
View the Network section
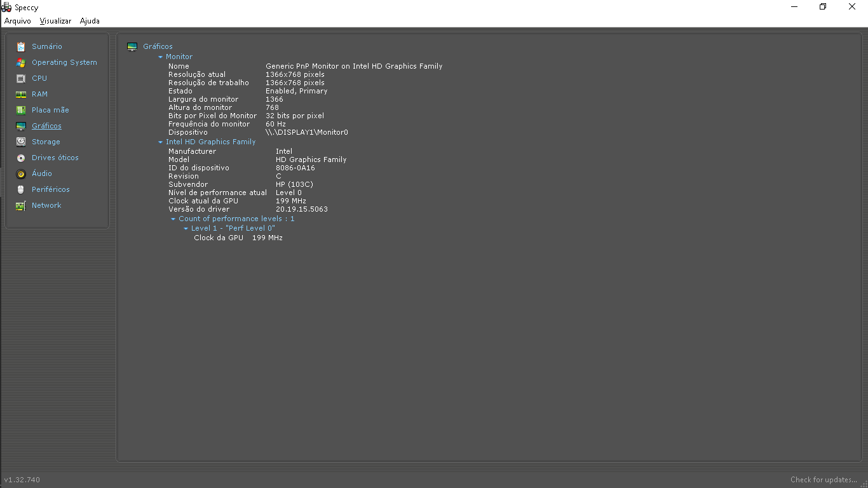point(46,205)
